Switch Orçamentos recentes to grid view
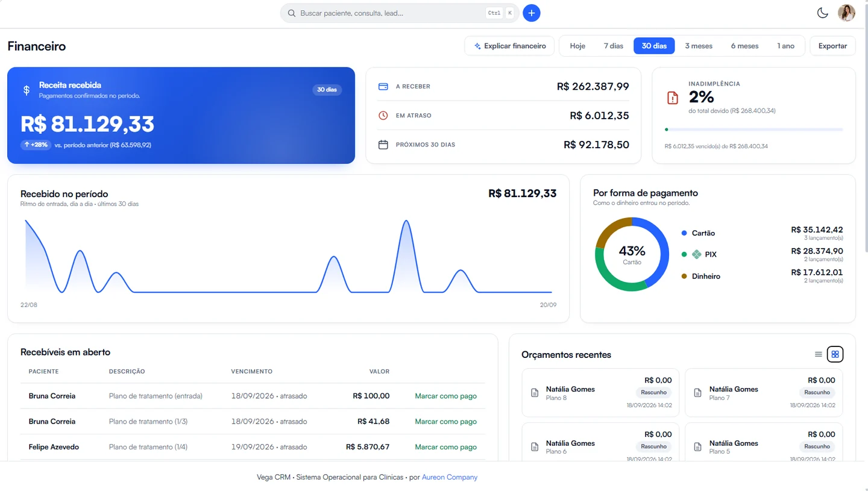The width and height of the screenshot is (868, 491). [835, 354]
